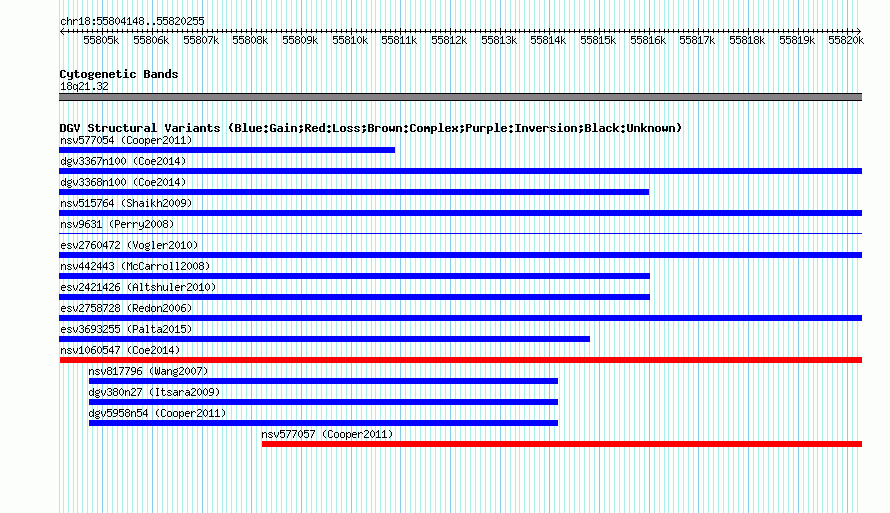The width and height of the screenshot is (890, 513).
Task: Click the thin nsv9631 (Perry2008) variant line
Action: 460,233
